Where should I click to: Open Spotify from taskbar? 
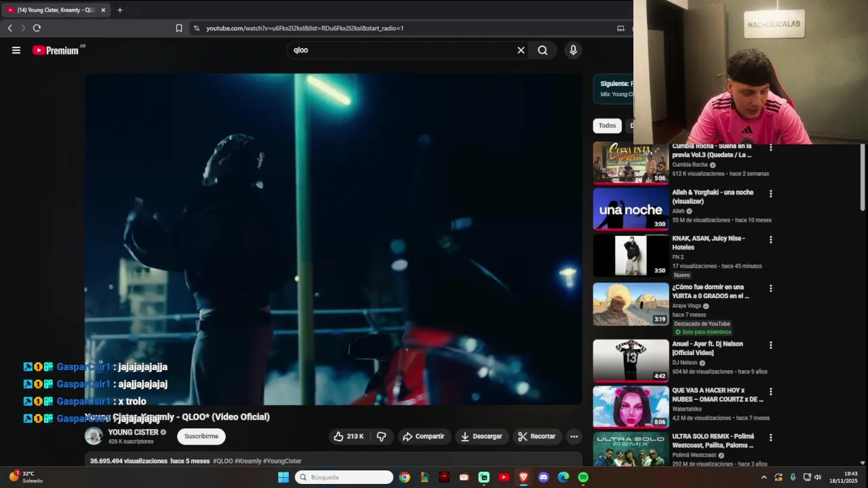tap(583, 477)
